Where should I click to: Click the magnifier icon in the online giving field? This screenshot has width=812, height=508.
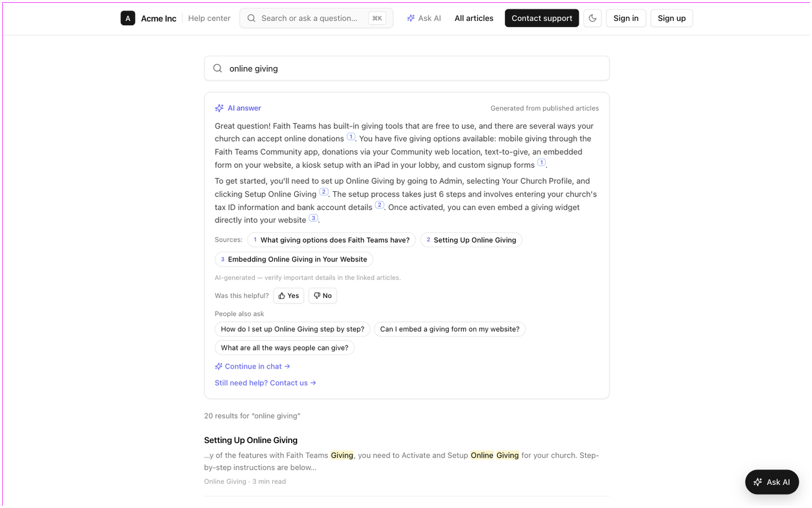(x=218, y=68)
